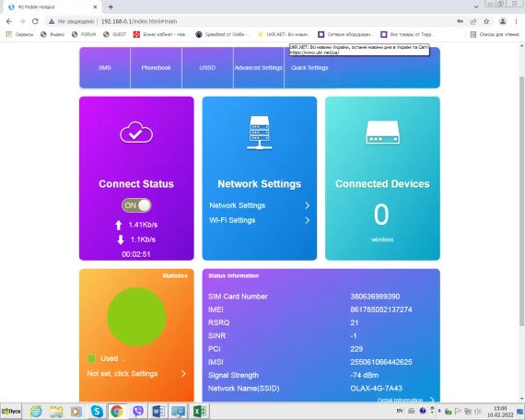Open the Phonebook tab
Image resolution: width=525 pixels, height=420 pixels.
point(156,67)
